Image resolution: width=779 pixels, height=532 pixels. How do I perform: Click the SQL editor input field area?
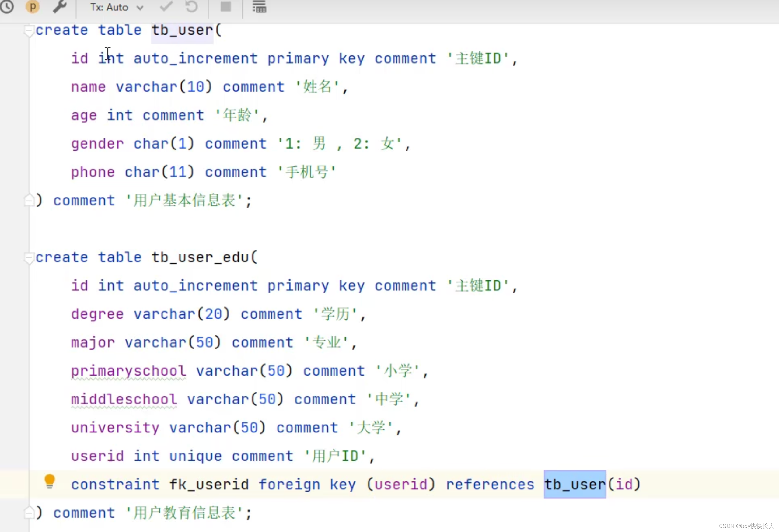tap(389, 266)
